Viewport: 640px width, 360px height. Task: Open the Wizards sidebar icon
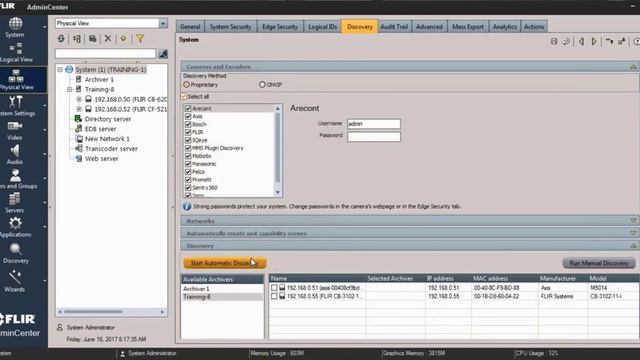click(15, 281)
